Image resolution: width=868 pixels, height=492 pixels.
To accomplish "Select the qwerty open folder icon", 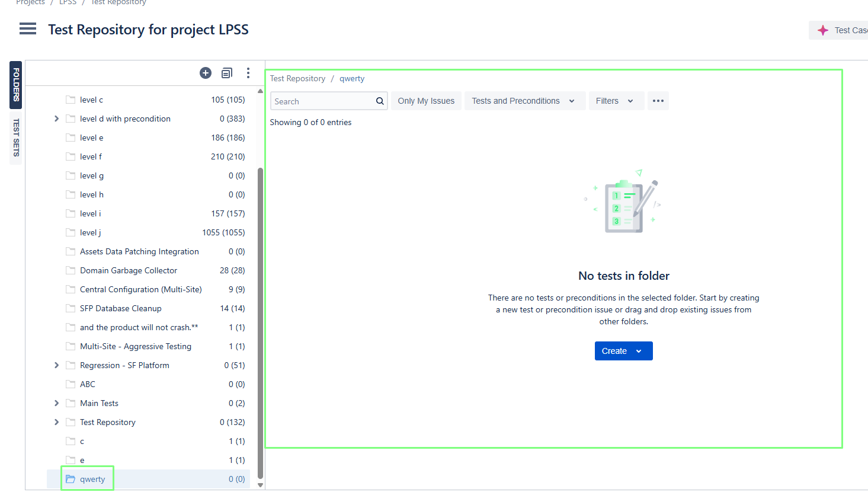I will 71,479.
